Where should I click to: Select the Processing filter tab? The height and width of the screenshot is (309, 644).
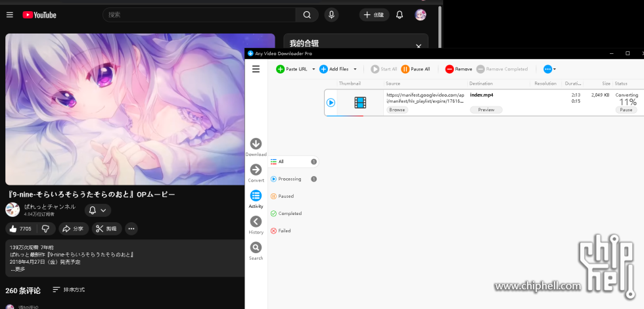pos(289,179)
